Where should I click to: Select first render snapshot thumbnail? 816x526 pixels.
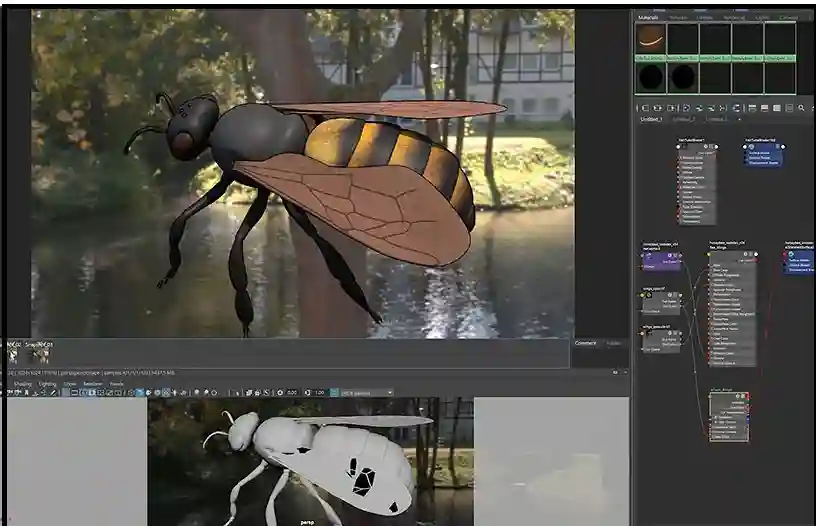[13, 356]
